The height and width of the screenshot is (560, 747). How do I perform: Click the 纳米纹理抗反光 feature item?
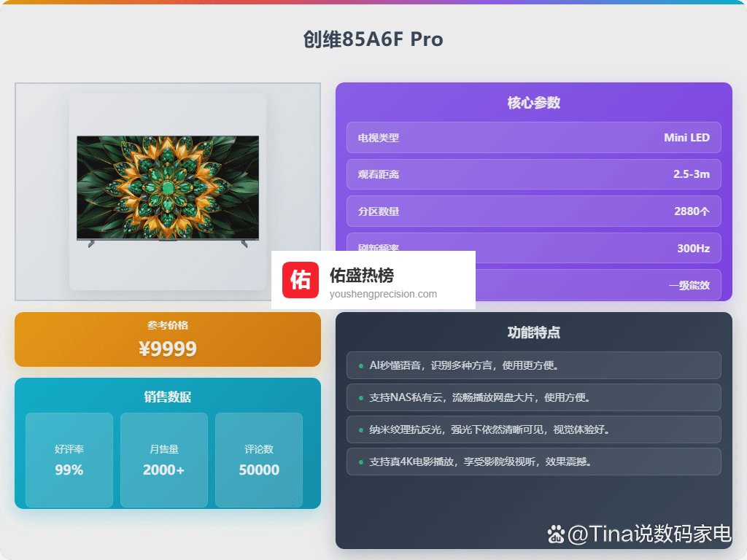(533, 429)
